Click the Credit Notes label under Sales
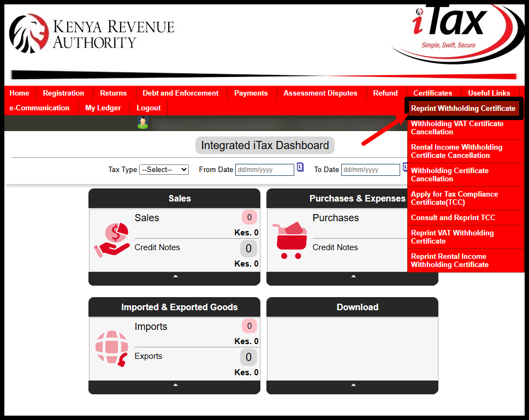Image resolution: width=529 pixels, height=420 pixels. [x=157, y=247]
